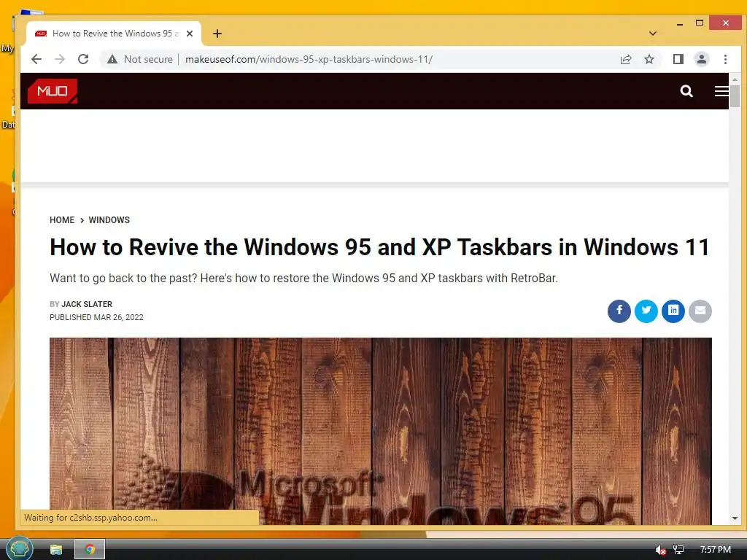
Task: Bookmark this tab with the star icon
Action: pos(649,59)
